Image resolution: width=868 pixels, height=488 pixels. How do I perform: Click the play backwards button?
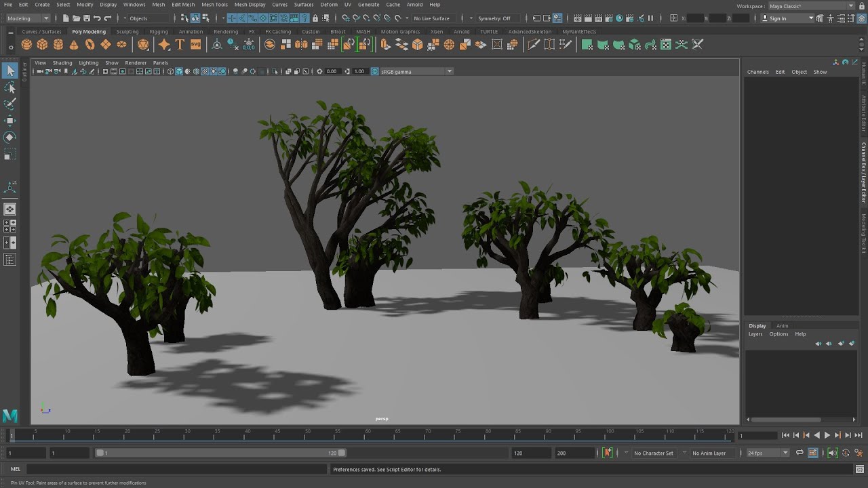tap(816, 435)
